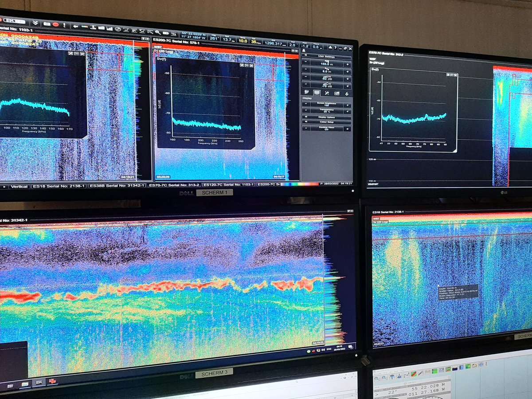This screenshot has height=399, width=532.
Task: Open Display Options
Action: (x=326, y=117)
